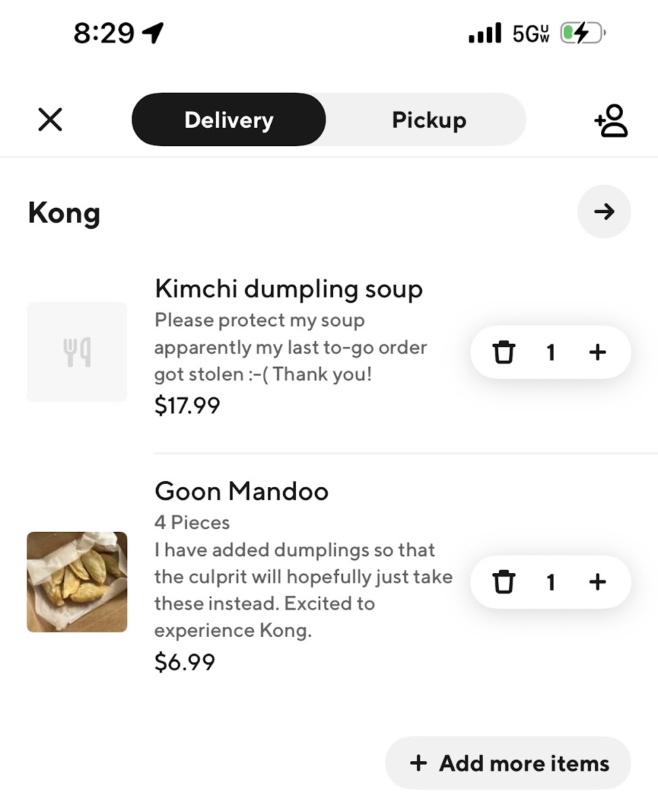
Task: Open the Kimchi dumpling soup item title
Action: [289, 289]
